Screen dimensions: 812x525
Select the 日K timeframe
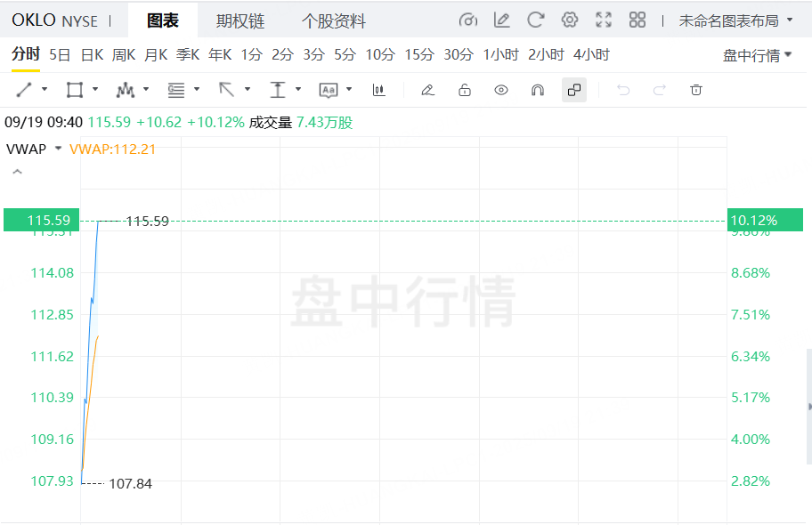pos(93,54)
